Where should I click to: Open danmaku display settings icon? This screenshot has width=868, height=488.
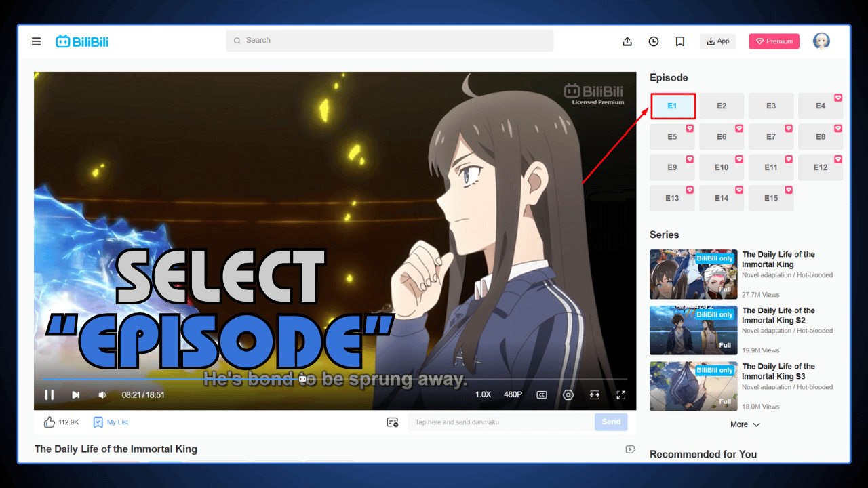coord(392,422)
